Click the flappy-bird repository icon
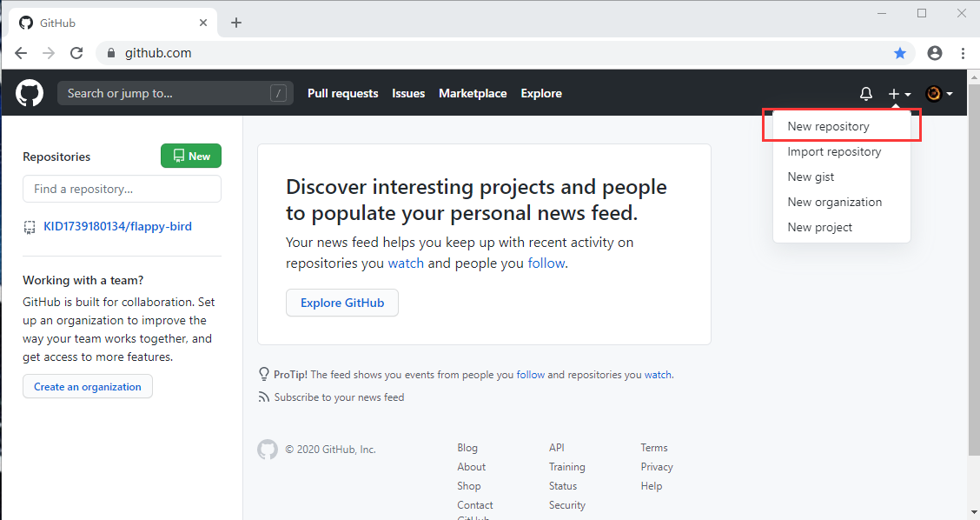This screenshot has width=980, height=520. tap(30, 227)
